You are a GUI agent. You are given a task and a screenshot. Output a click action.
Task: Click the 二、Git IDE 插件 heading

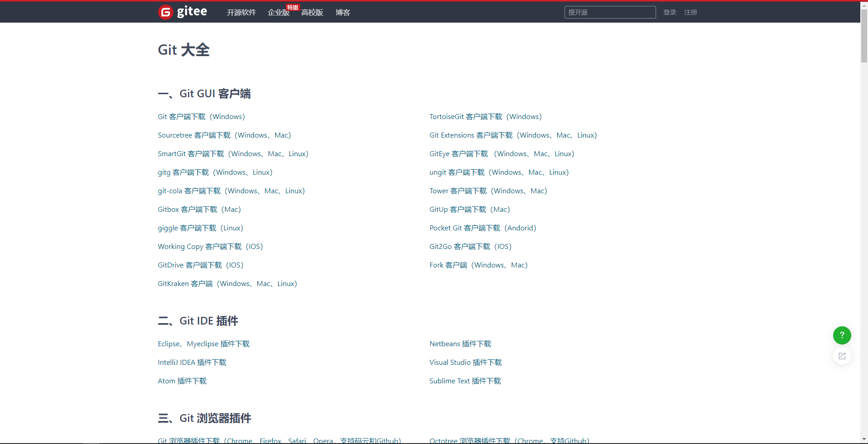tap(198, 321)
